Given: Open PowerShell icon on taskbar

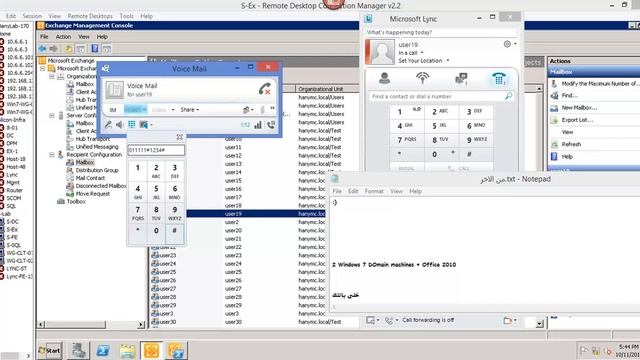Looking at the screenshot, I should [103, 350].
